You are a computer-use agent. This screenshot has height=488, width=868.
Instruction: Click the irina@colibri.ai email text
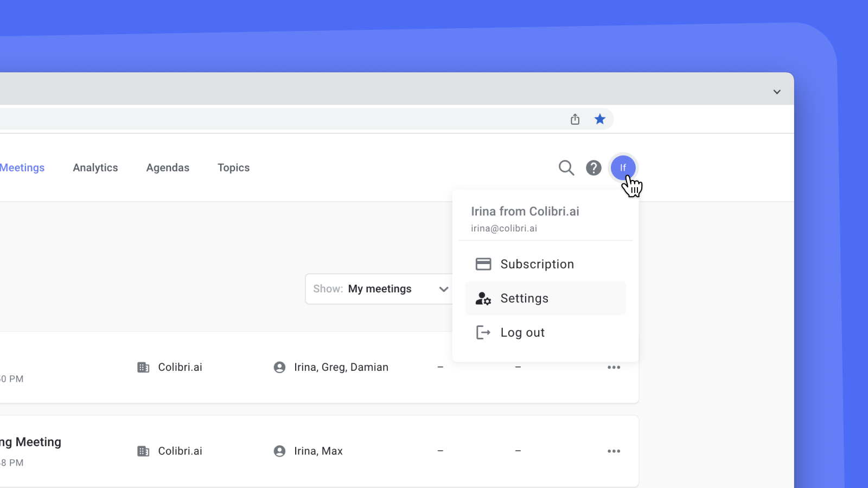click(504, 228)
